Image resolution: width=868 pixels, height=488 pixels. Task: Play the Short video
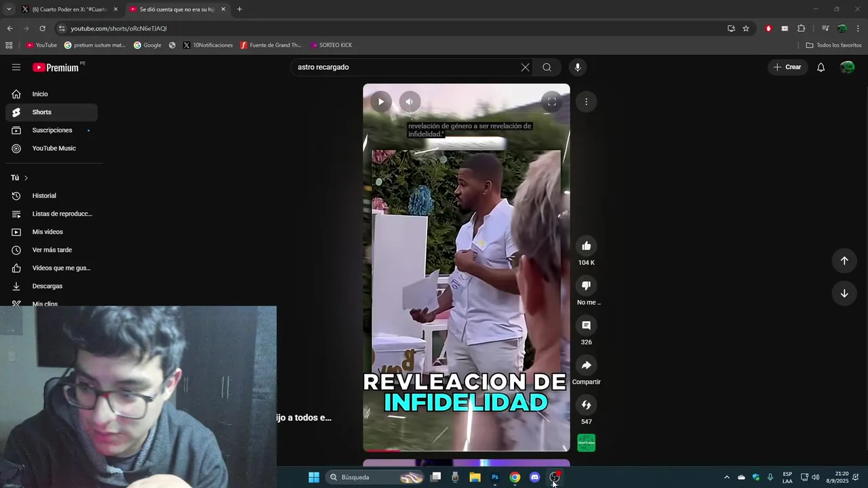click(x=380, y=102)
